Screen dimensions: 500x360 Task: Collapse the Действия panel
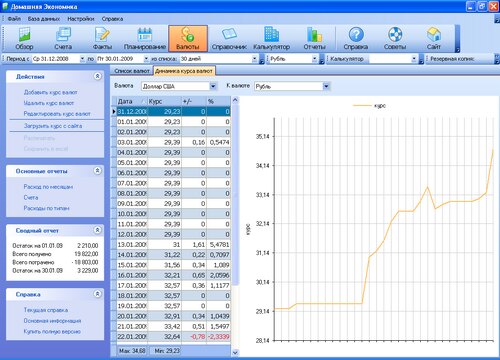pyautogui.click(x=97, y=76)
